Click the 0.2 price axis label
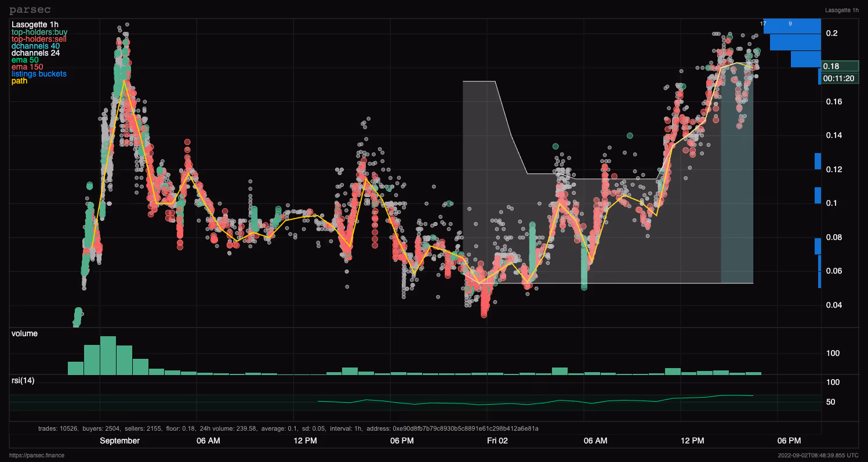Viewport: 868px width, 462px height. pos(831,33)
